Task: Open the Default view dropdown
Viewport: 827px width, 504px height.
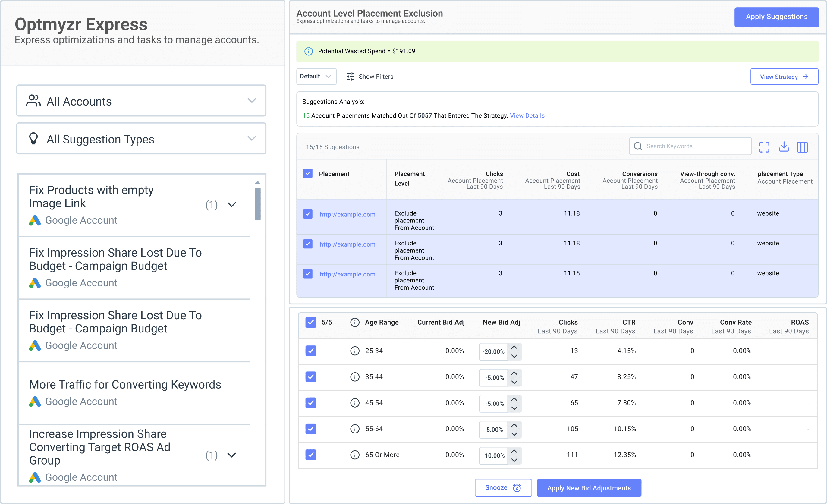Action: [x=316, y=77]
